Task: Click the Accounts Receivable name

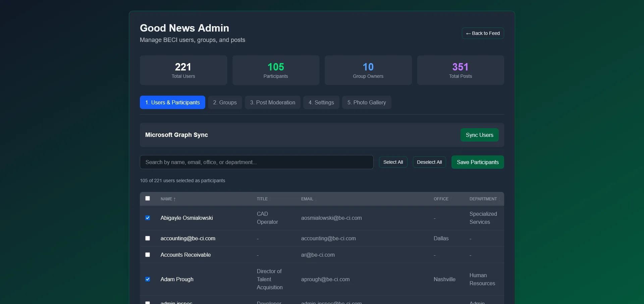Action: tap(185, 255)
